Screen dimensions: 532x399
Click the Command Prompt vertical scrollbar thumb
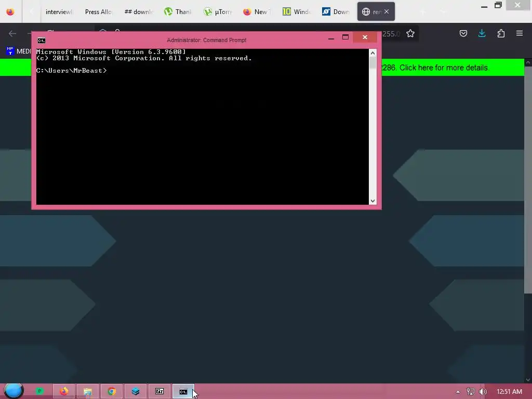(373, 63)
